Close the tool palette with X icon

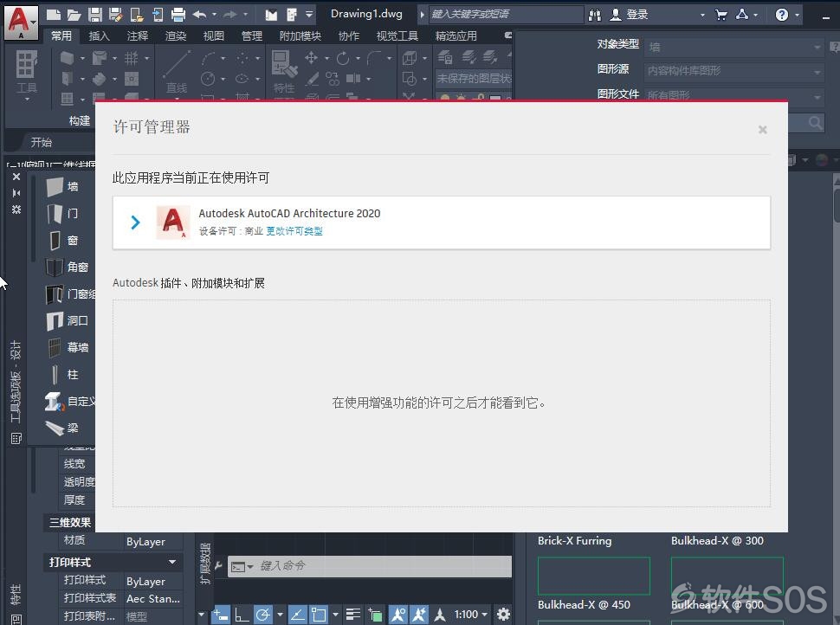(16, 177)
